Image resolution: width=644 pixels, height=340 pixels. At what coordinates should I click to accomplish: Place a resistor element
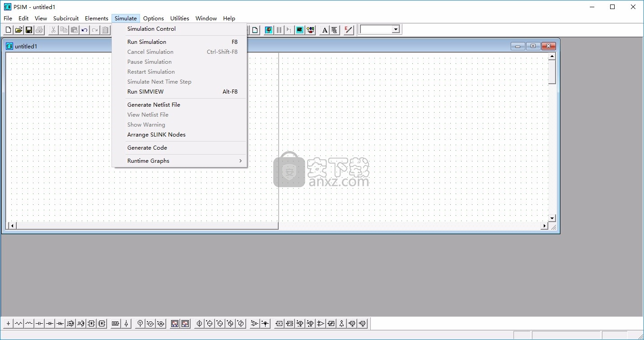point(19,323)
